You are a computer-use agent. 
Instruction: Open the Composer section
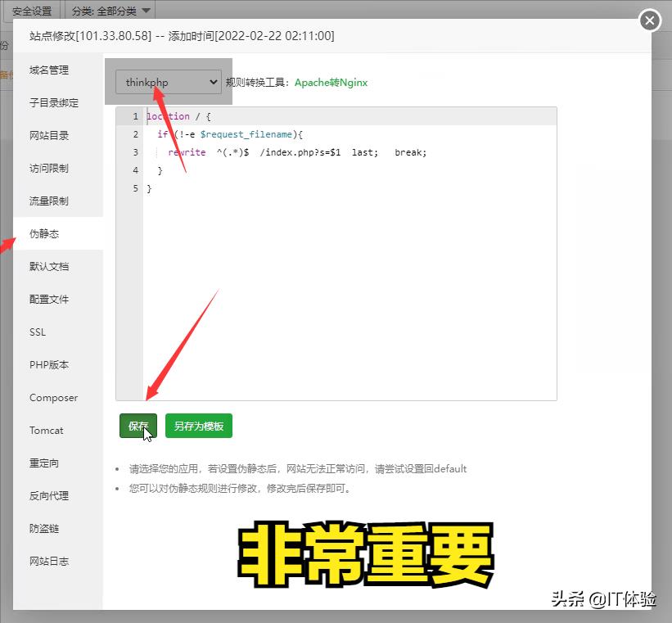(52, 397)
